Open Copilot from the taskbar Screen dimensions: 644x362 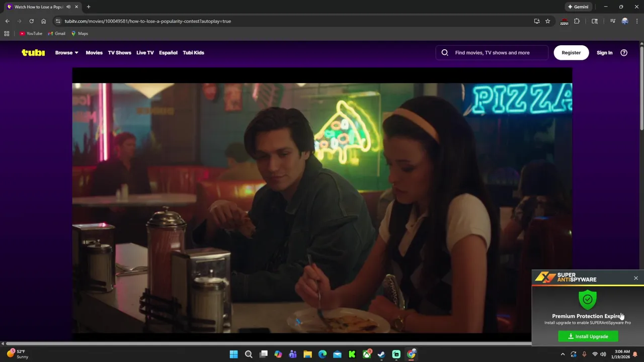pyautogui.click(x=278, y=354)
